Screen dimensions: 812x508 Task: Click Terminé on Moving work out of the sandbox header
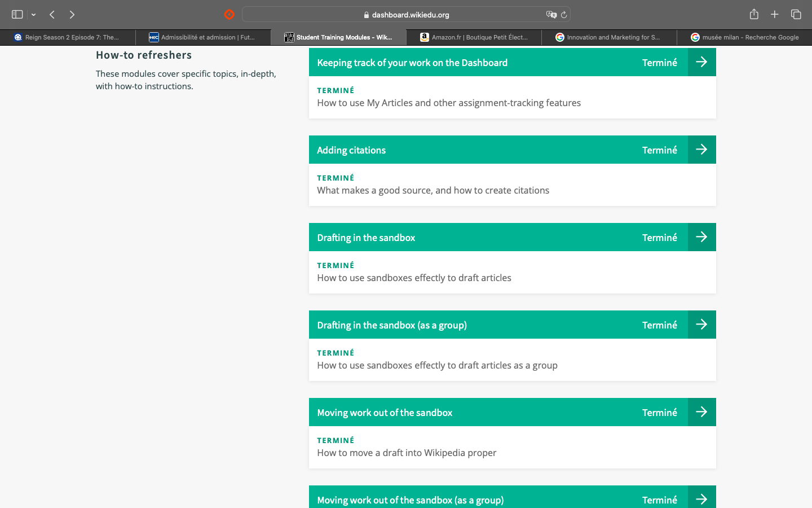coord(659,413)
